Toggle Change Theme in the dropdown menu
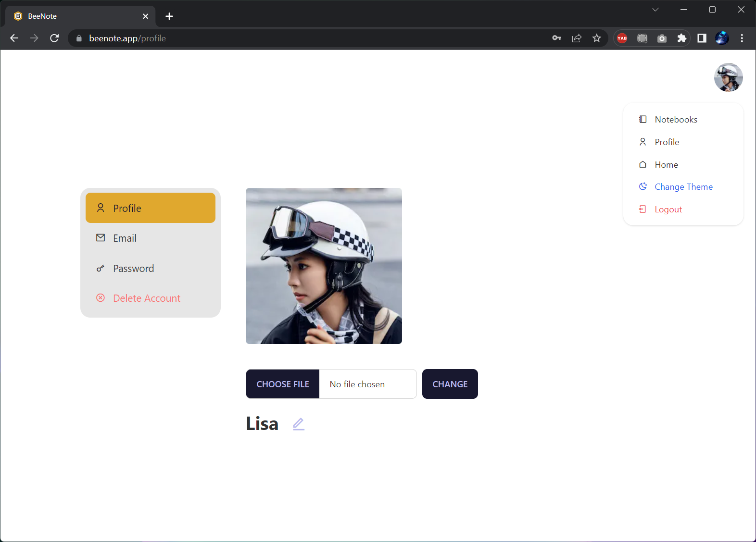The height and width of the screenshot is (542, 756). 683,187
